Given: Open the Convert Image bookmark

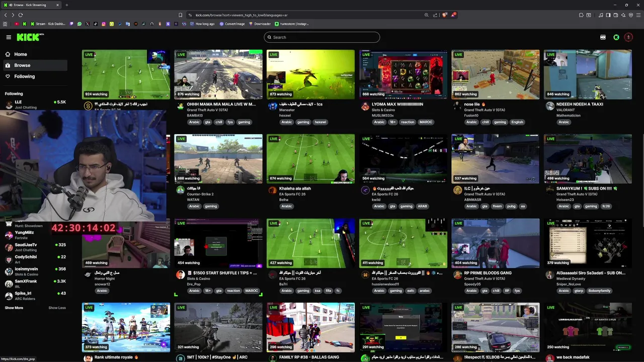Looking at the screenshot, I should 232,24.
